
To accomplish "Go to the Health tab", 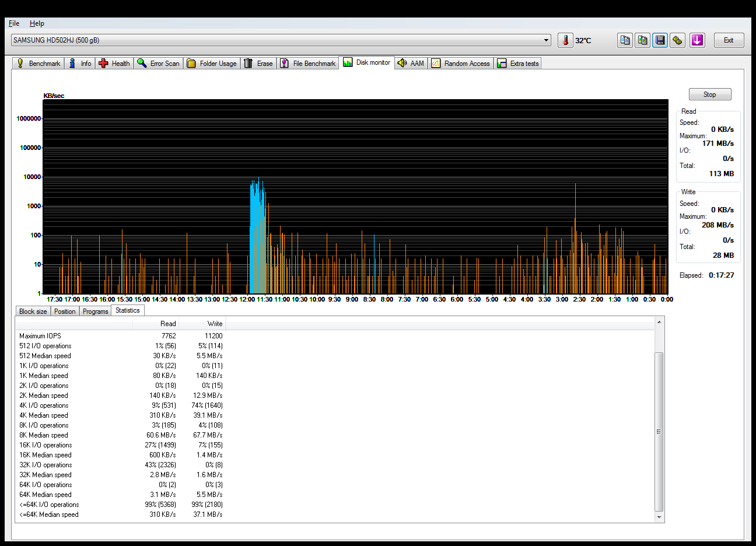I will click(114, 64).
